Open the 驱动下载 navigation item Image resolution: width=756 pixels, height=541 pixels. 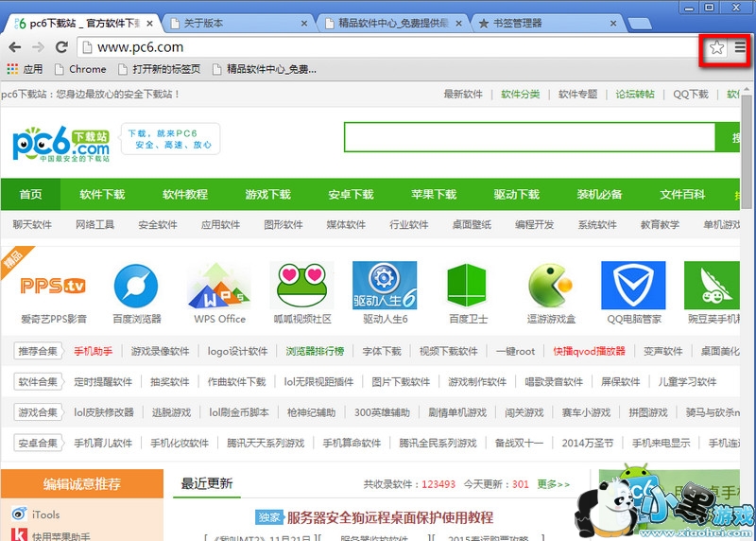(516, 194)
